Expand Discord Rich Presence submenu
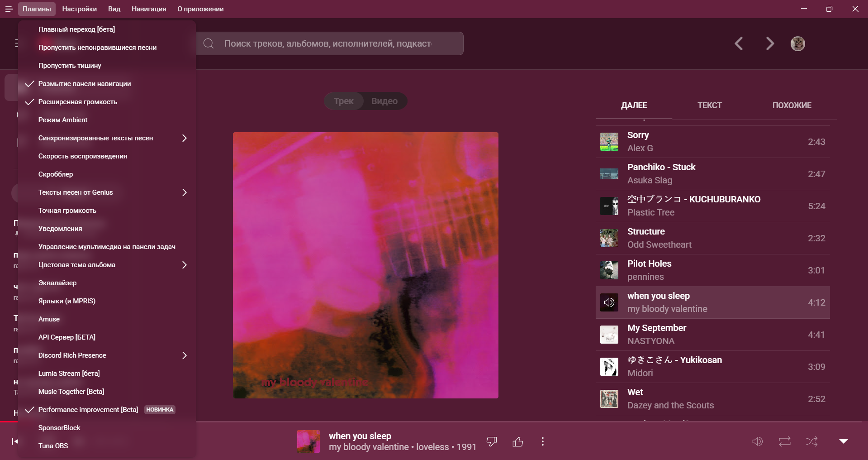Image resolution: width=868 pixels, height=460 pixels. (x=107, y=355)
